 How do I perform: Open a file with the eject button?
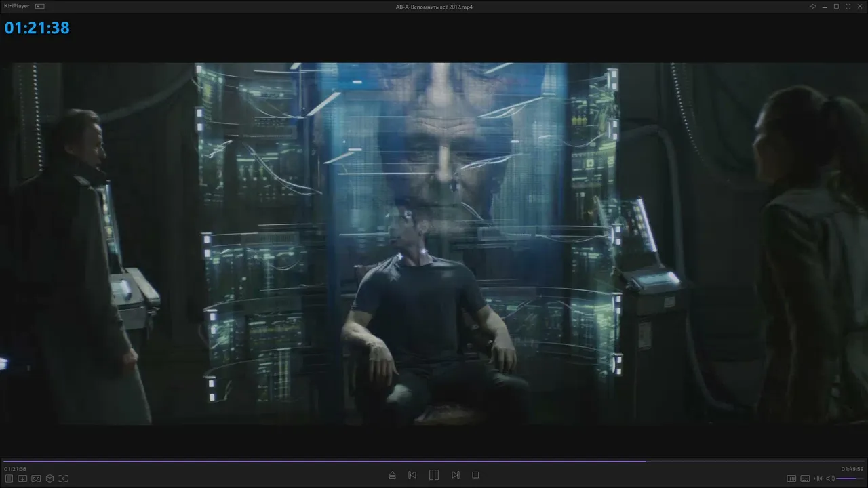click(392, 475)
